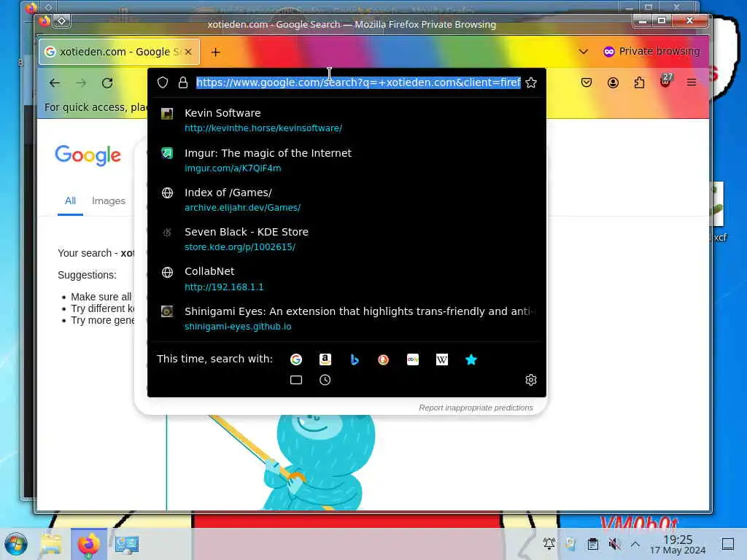Open Imgur: The magic of the Internet suggestion
747x560 pixels.
(347, 160)
